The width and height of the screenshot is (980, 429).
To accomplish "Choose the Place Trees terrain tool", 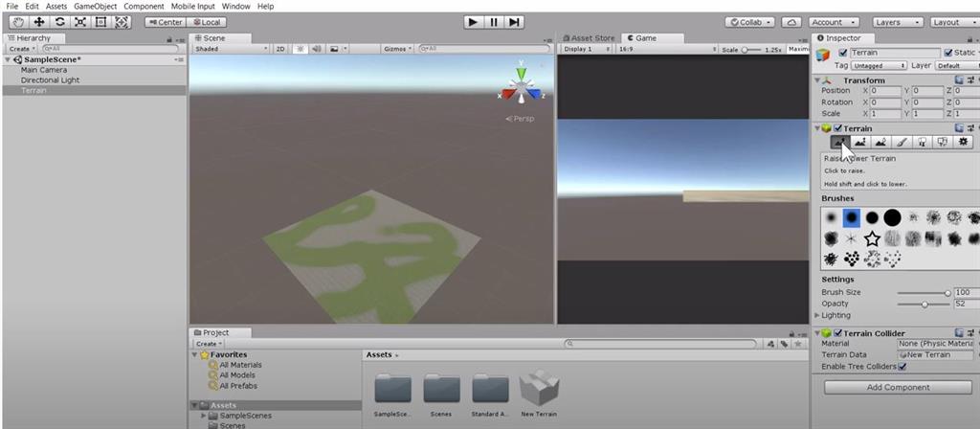I will [922, 142].
